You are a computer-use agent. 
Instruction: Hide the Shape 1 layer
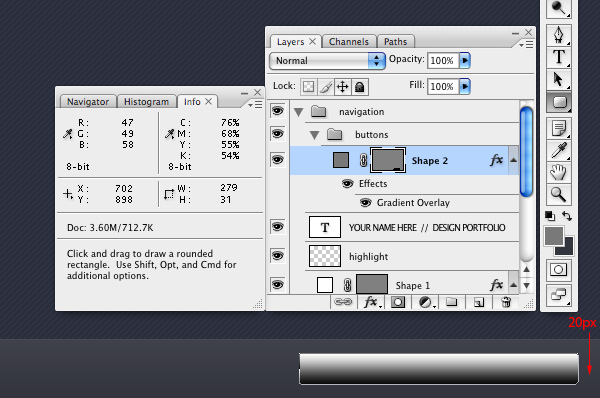278,284
